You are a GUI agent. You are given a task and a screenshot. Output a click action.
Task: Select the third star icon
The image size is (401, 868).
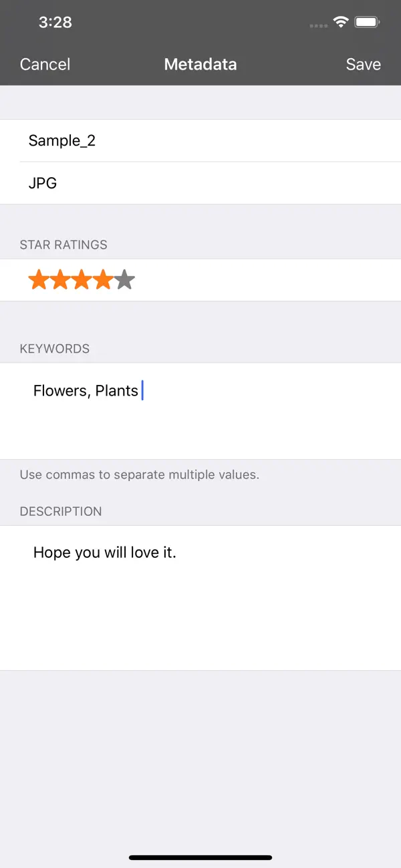81,279
